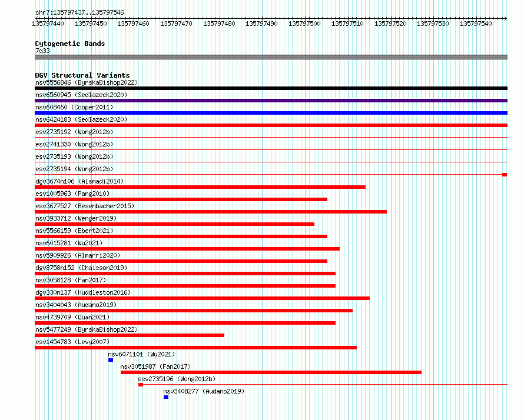
Task: Open variant label dgv3674n106 (Alsmadi2014)
Action: click(79, 181)
